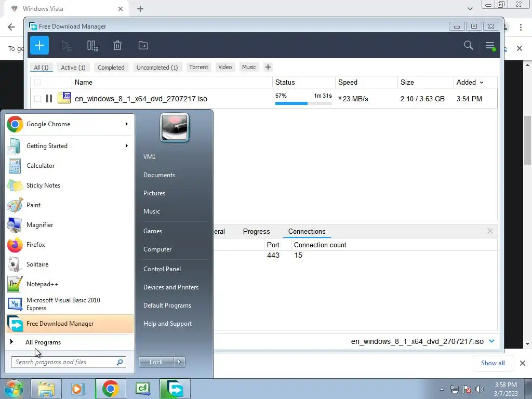Expand the Google Chrome jump list arrow

tap(127, 124)
